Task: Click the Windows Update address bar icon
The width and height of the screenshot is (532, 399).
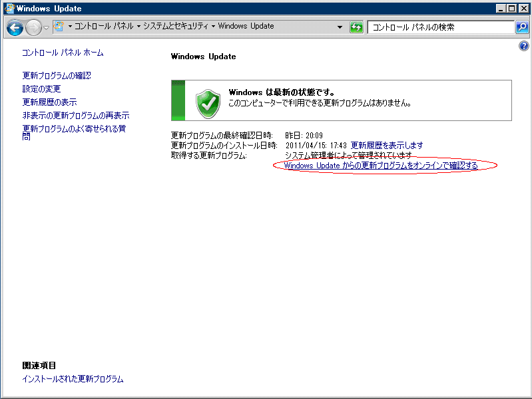Action: (59, 26)
